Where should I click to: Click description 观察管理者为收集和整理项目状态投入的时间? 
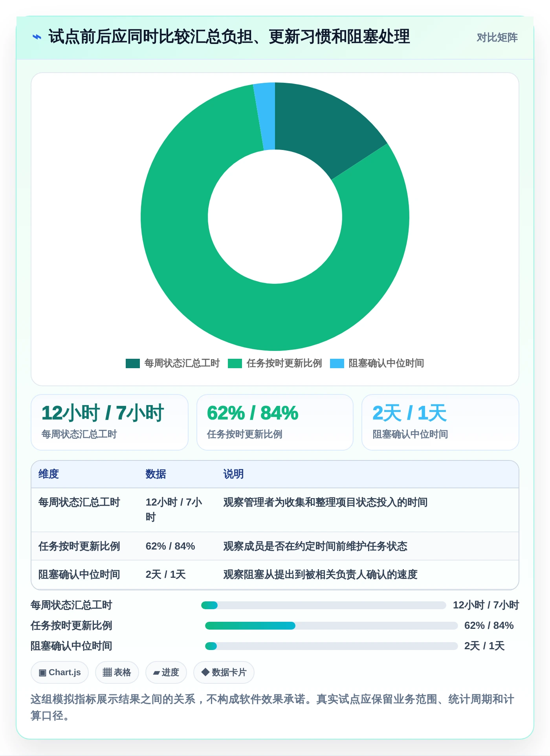click(x=325, y=502)
